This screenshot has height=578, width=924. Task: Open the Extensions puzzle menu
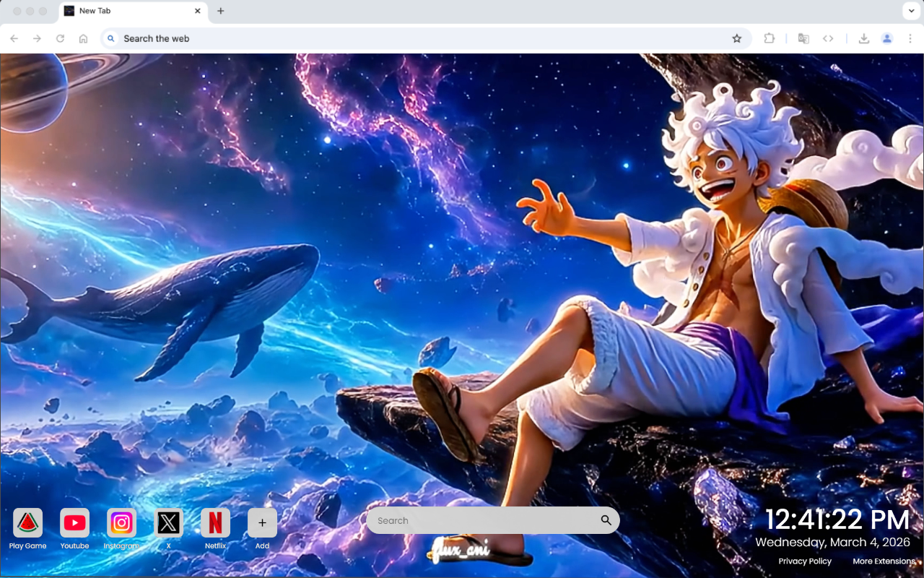tap(769, 38)
